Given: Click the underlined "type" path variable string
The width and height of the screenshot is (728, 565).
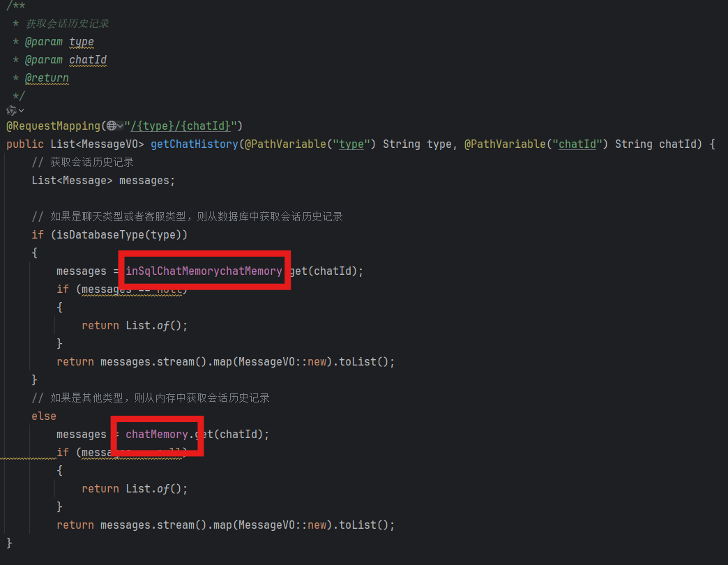Looking at the screenshot, I should point(351,144).
